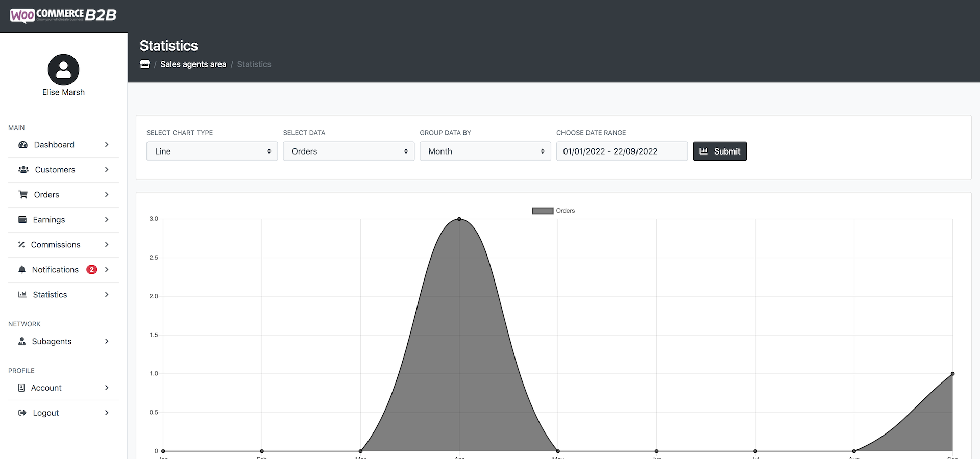
Task: Click the Commissions percent icon
Action: (21, 245)
